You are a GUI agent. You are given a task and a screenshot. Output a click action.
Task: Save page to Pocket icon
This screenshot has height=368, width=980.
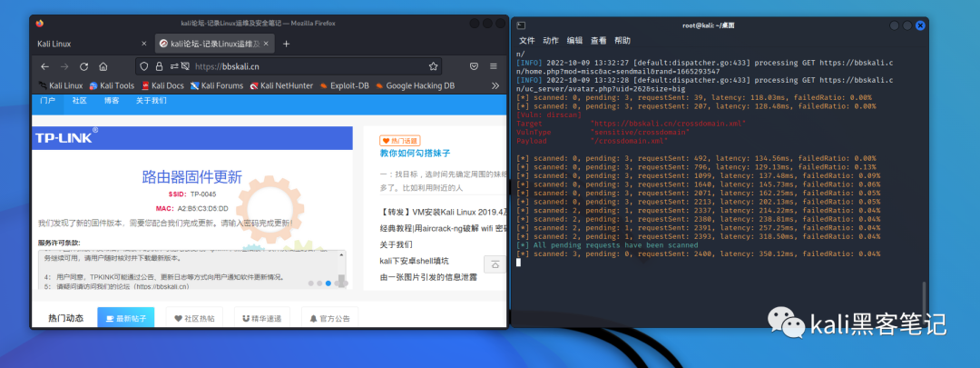click(x=475, y=66)
